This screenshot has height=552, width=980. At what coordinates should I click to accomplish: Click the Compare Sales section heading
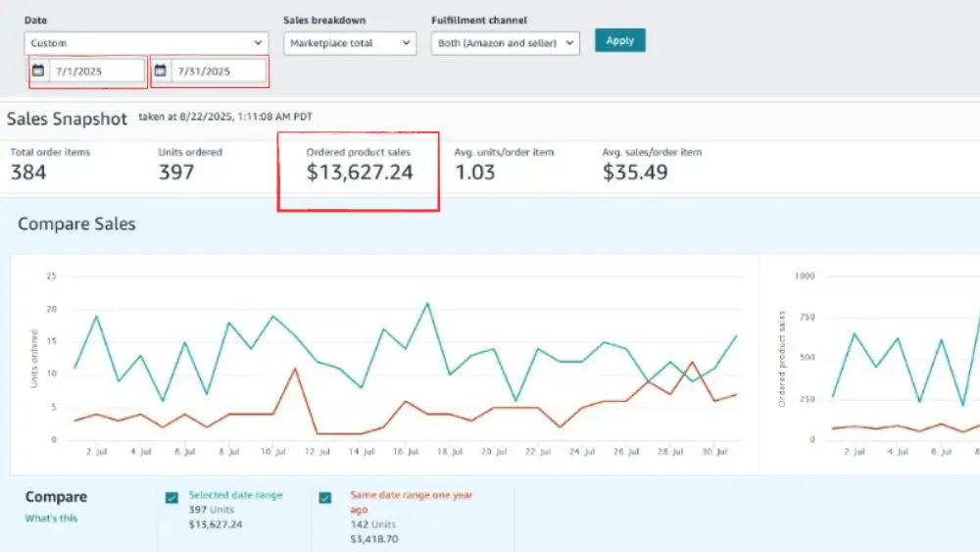(x=76, y=225)
